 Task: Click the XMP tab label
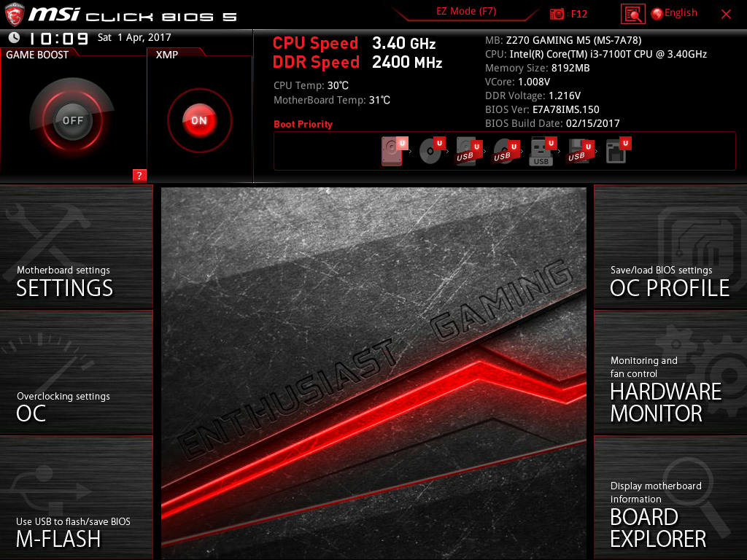(167, 55)
